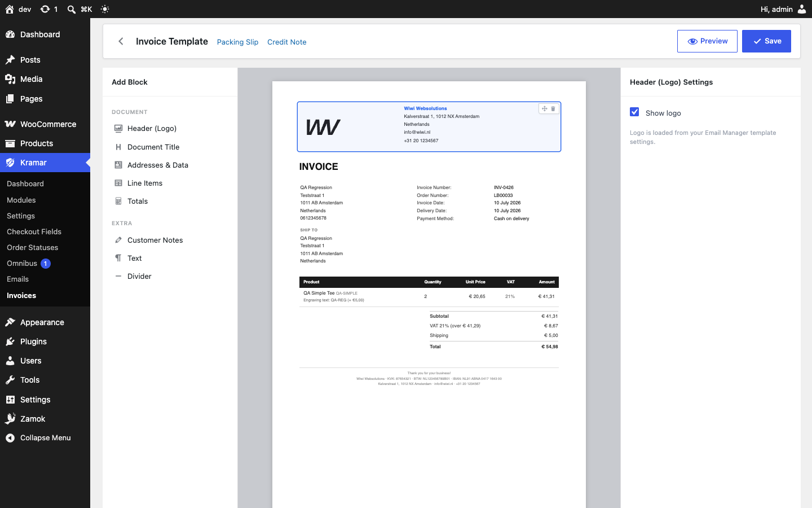Screen dimensions: 812x508
Task: Open Order Statuses submenu item
Action: 32,247
